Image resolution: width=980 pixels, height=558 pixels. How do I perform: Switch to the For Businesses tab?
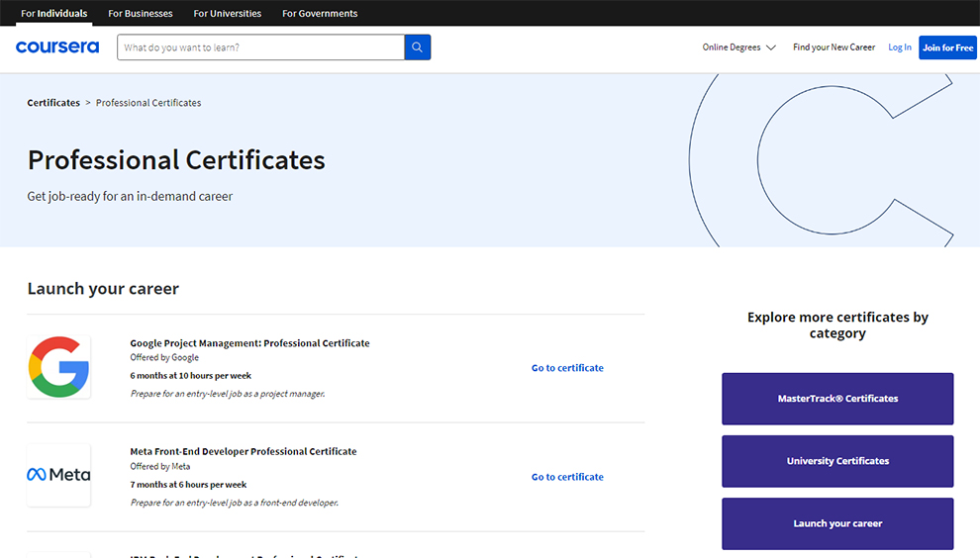pos(141,14)
